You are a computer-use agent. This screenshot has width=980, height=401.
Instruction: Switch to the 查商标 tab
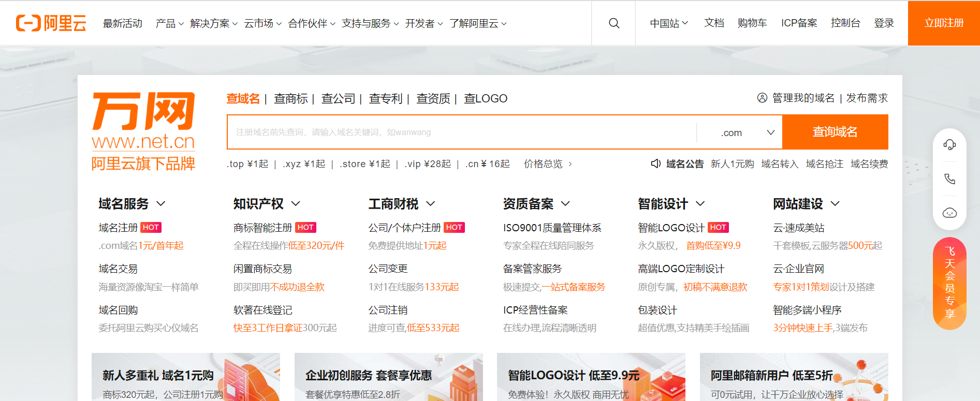tap(291, 98)
